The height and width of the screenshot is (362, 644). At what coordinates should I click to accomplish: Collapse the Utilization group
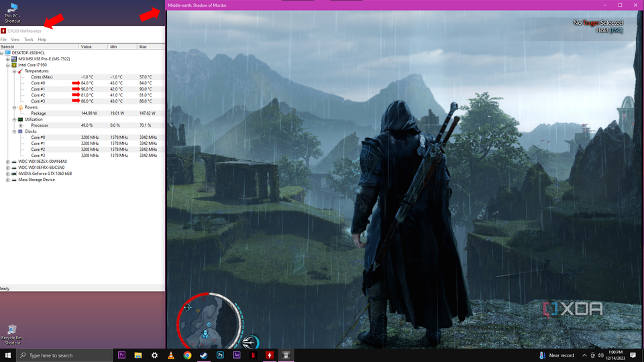pos(14,119)
